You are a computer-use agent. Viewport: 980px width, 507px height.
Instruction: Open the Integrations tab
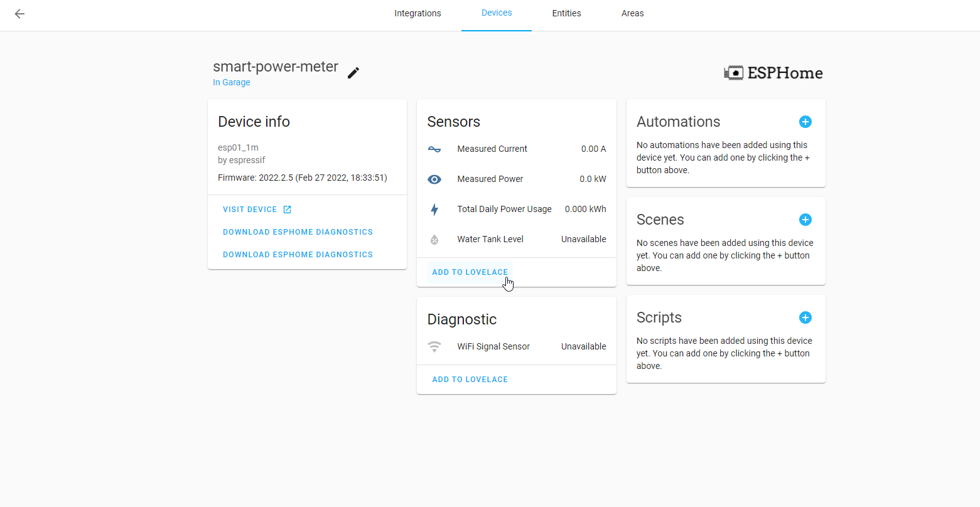(x=417, y=13)
